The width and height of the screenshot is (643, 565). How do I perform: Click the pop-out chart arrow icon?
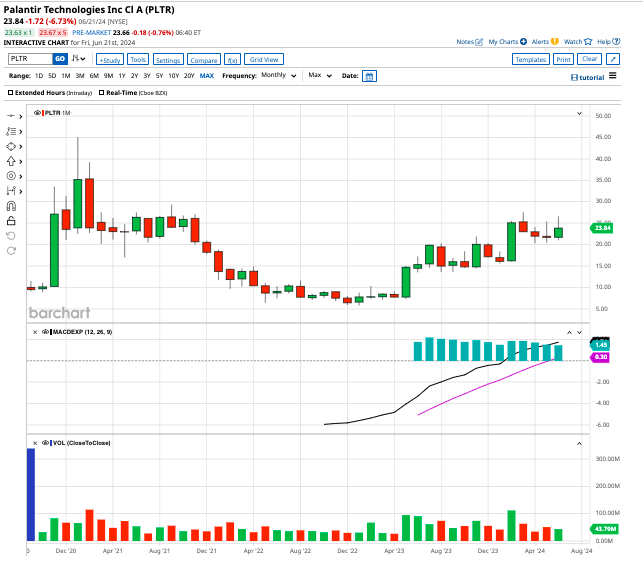(613, 59)
